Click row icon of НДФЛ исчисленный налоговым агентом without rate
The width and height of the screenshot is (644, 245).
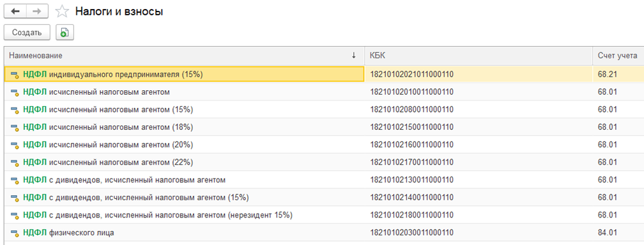point(15,93)
